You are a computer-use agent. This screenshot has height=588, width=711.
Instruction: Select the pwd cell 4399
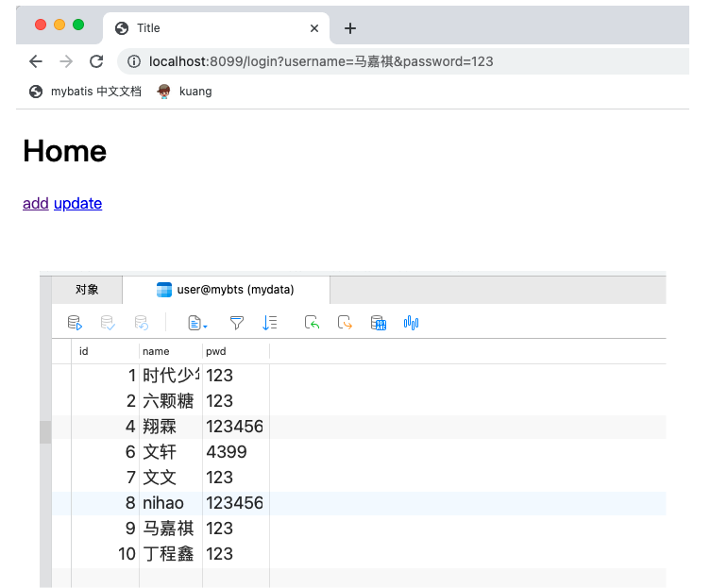(x=236, y=452)
